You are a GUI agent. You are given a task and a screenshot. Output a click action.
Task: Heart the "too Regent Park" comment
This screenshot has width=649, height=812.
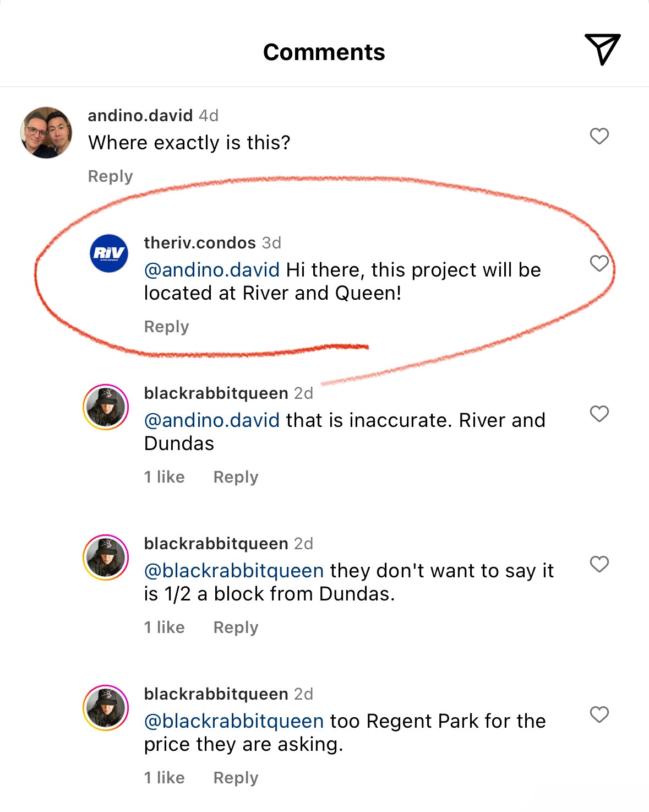[599, 714]
